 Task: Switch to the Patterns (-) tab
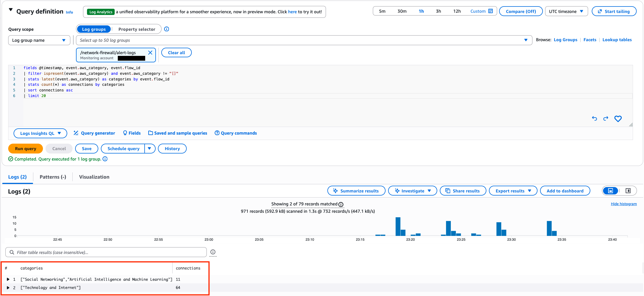click(53, 177)
